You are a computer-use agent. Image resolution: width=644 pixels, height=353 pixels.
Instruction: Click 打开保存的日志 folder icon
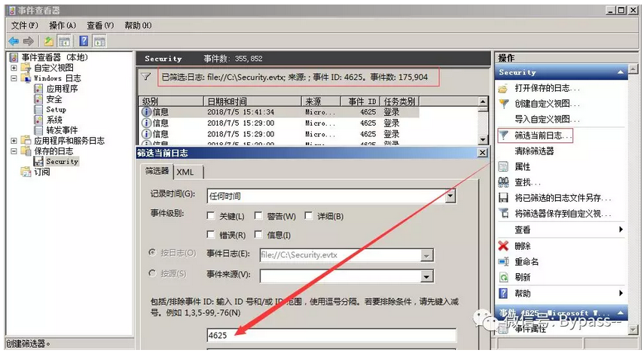point(503,88)
